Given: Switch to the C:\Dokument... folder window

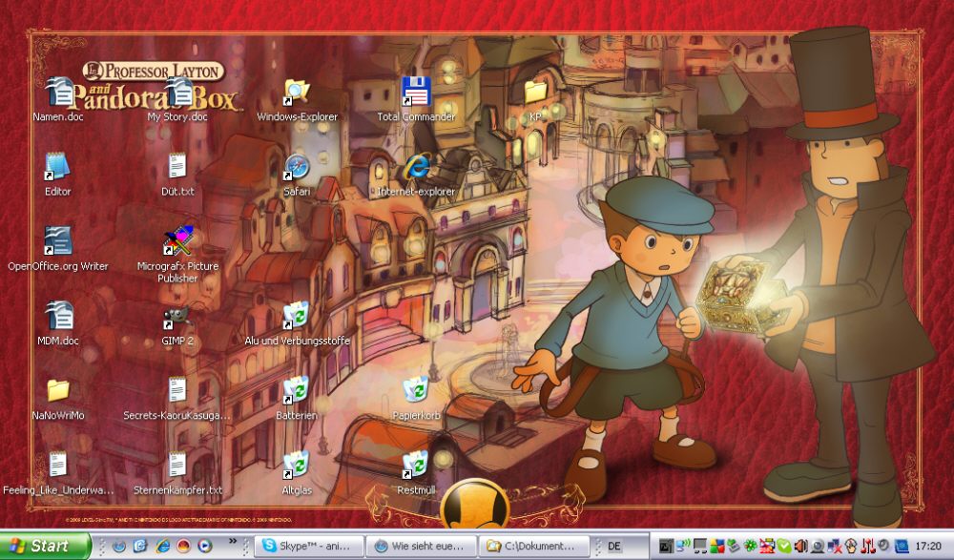Looking at the screenshot, I should 531,547.
